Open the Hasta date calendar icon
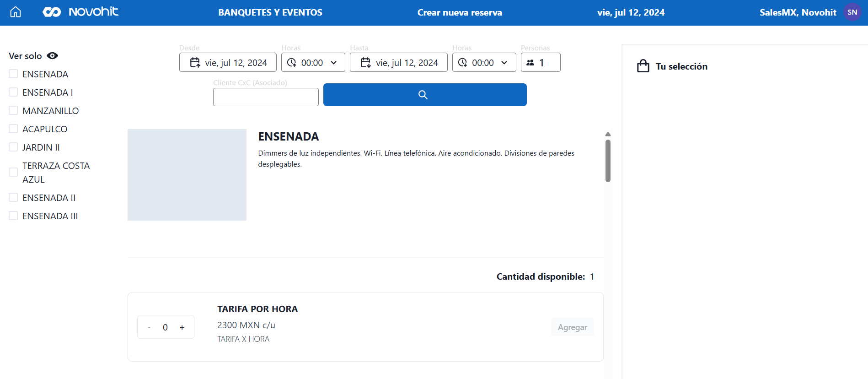 [x=366, y=63]
